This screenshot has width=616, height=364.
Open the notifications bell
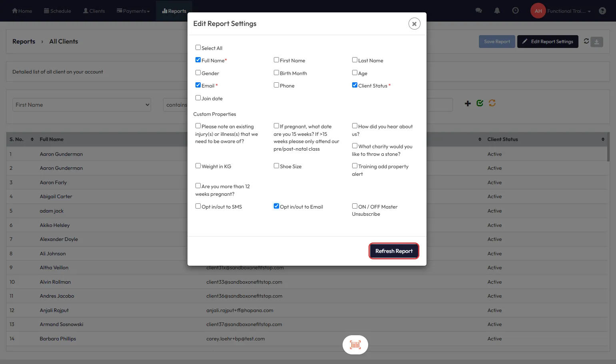pyautogui.click(x=497, y=11)
